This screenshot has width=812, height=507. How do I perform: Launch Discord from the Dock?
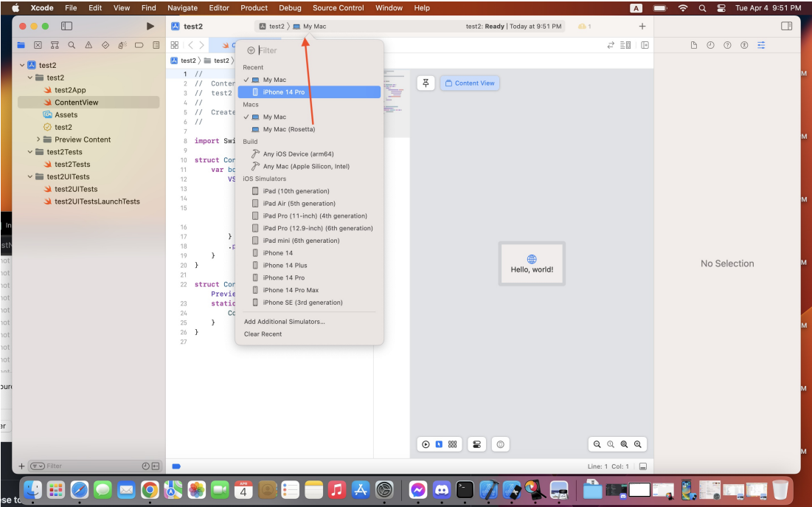tap(441, 489)
